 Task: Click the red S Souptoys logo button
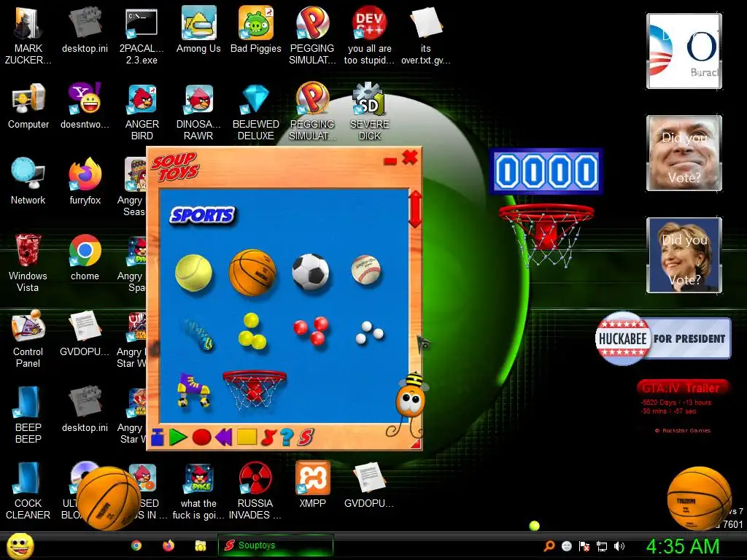click(306, 437)
